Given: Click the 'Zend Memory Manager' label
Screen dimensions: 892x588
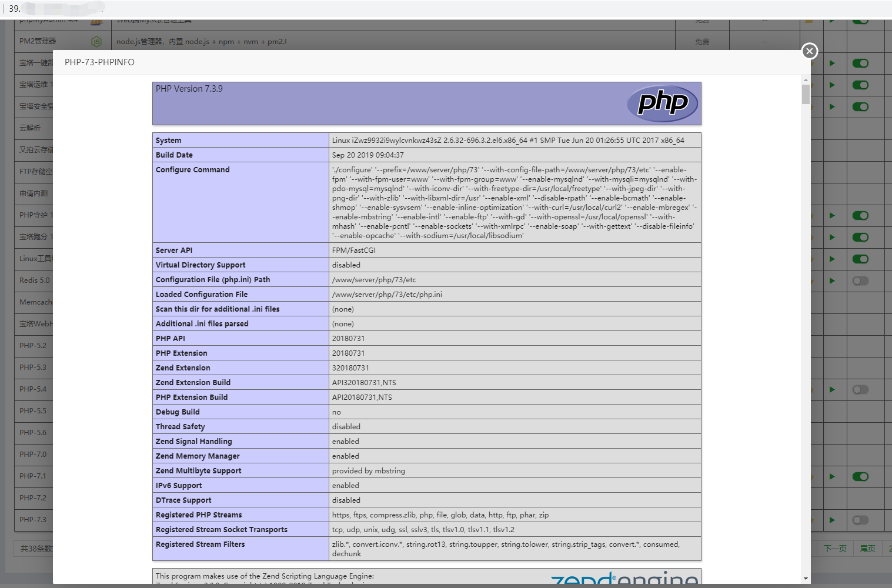Looking at the screenshot, I should pos(198,456).
